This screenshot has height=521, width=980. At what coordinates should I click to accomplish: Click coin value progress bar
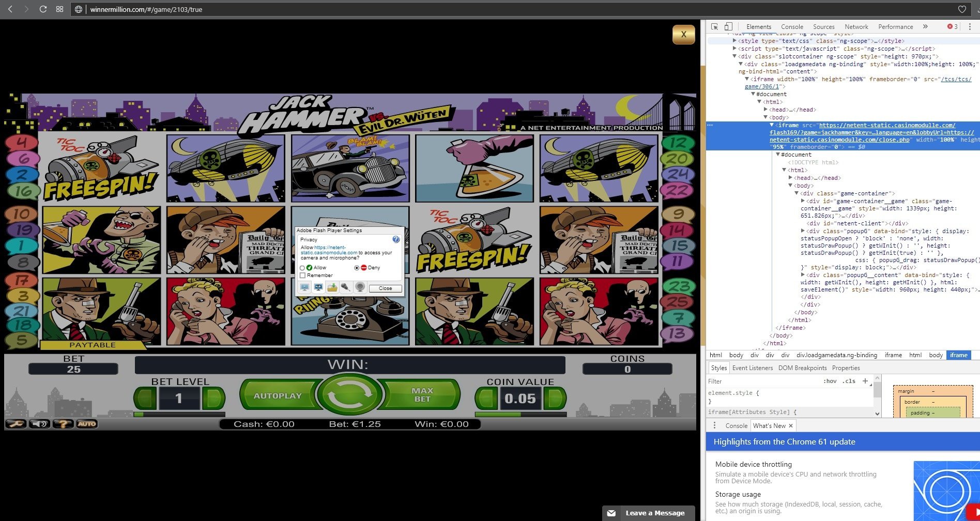[520, 414]
